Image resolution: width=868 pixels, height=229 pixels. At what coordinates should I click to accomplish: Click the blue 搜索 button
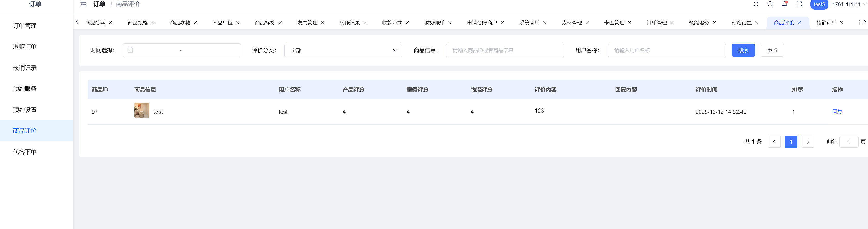(x=743, y=50)
